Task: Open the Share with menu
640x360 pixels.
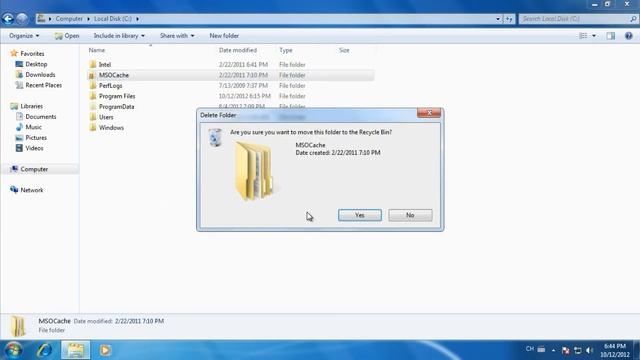Action: [x=177, y=36]
